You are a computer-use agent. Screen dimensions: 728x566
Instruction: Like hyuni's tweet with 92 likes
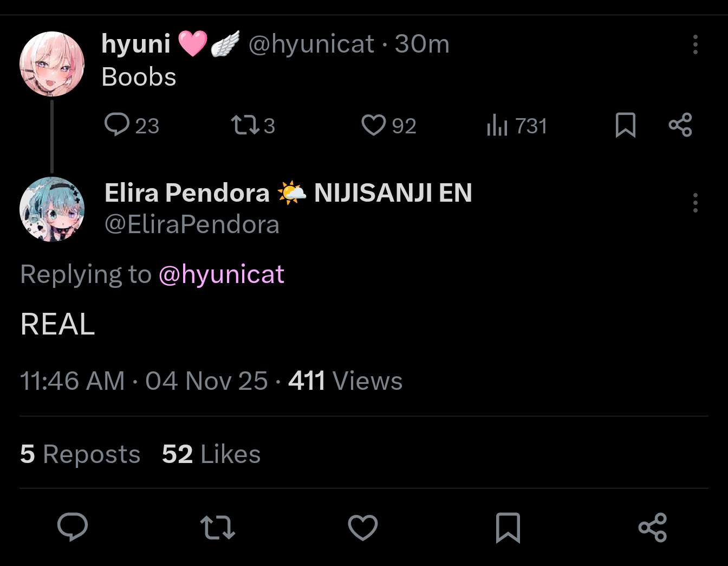(x=388, y=125)
